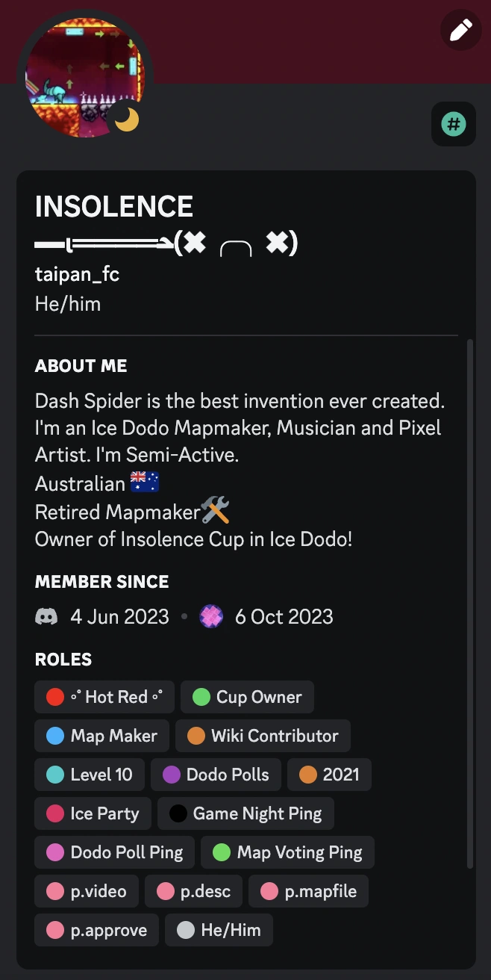Viewport: 491px width, 980px height.
Task: Select the Cup Owner role
Action: point(247,697)
